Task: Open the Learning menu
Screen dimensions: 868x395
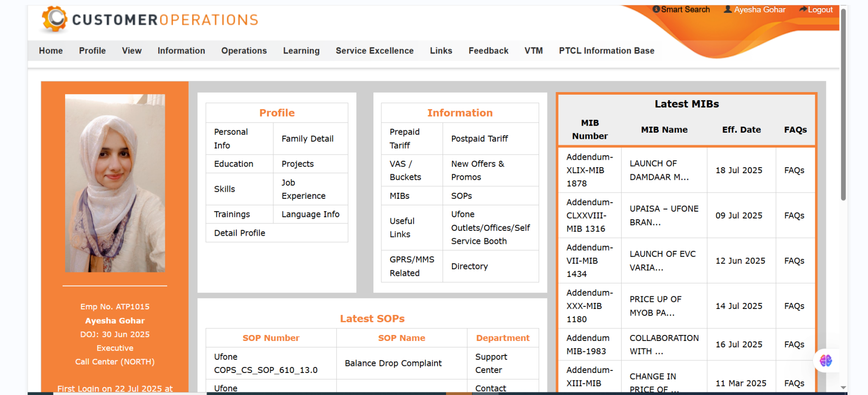Action: (301, 51)
